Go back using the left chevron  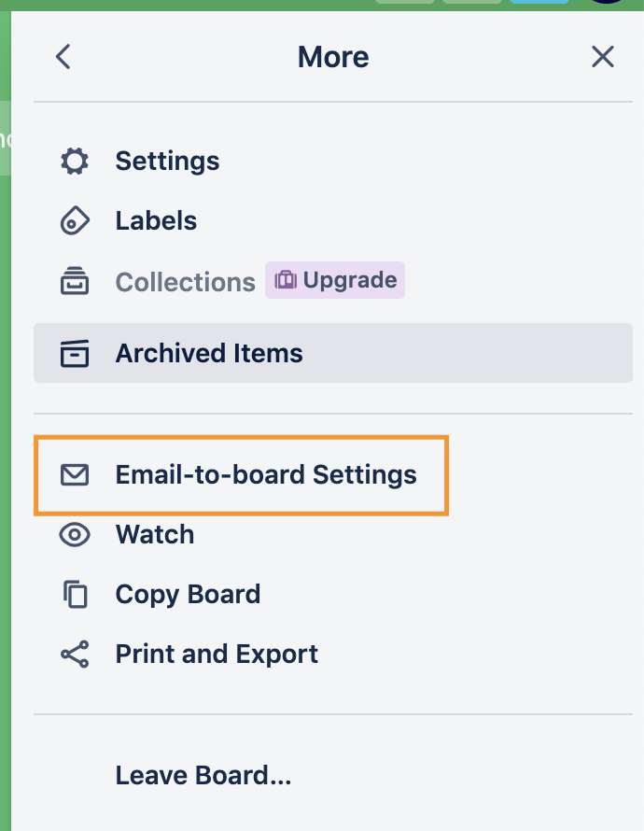[x=63, y=57]
